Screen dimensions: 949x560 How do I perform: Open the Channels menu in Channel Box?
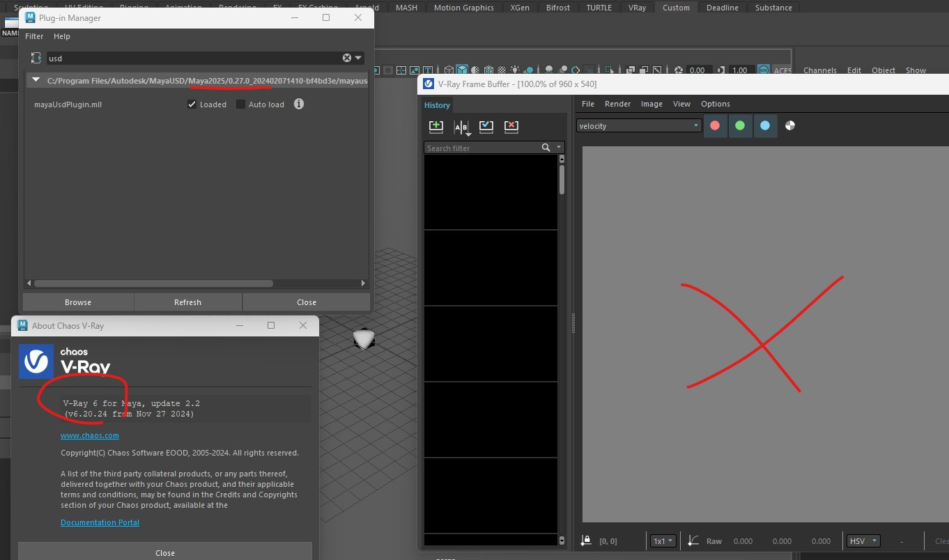click(820, 70)
